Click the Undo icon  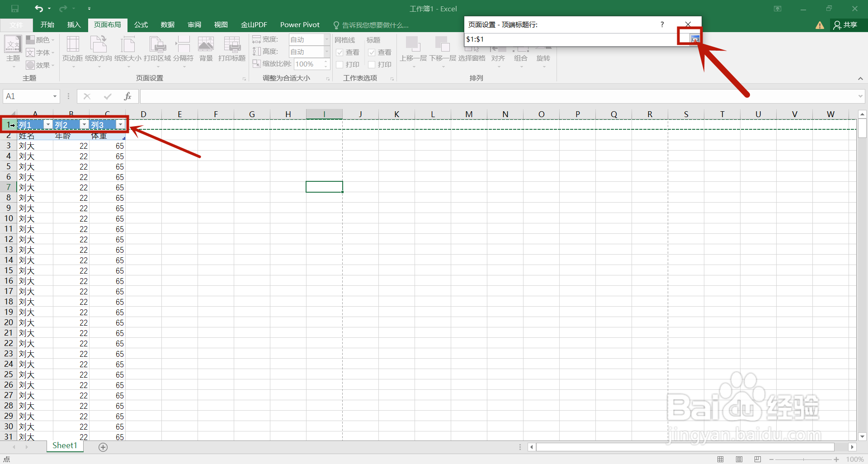[39, 9]
